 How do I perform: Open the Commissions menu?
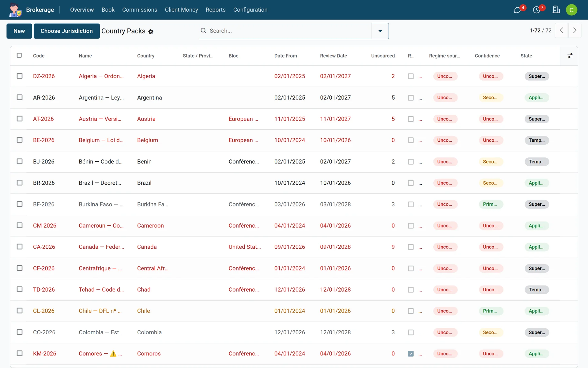click(140, 10)
